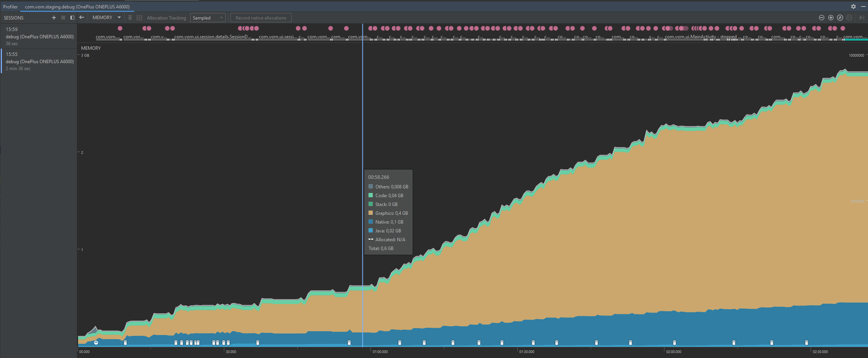Reset the timeline zoom to default
The width and height of the screenshot is (868, 358).
tap(840, 18)
